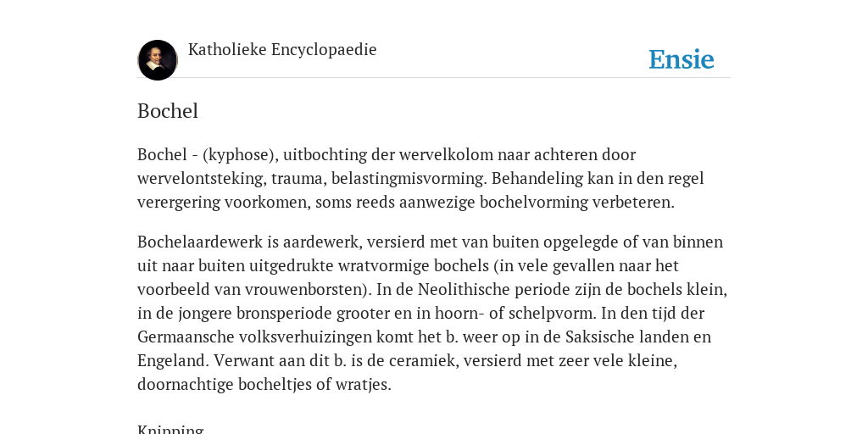This screenshot has height=434, width=868.
Task: Click the Bochel article heading
Action: tap(168, 111)
